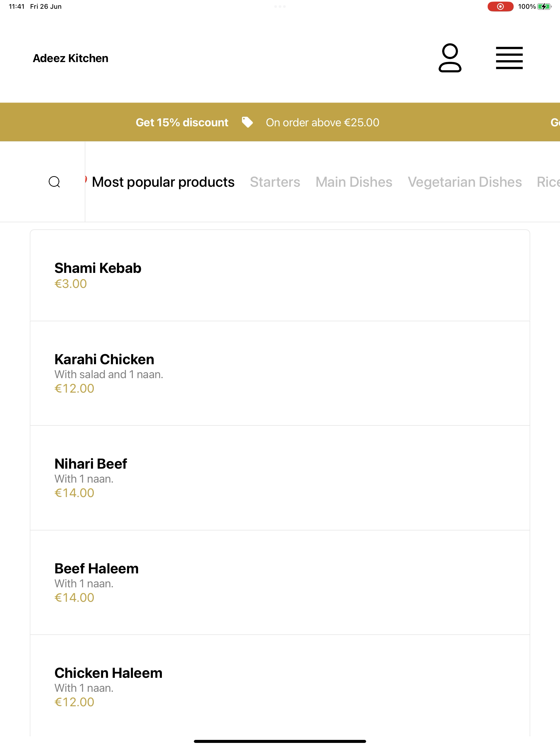Open the multitasking three-dots control
The width and height of the screenshot is (560, 747).
(280, 6)
